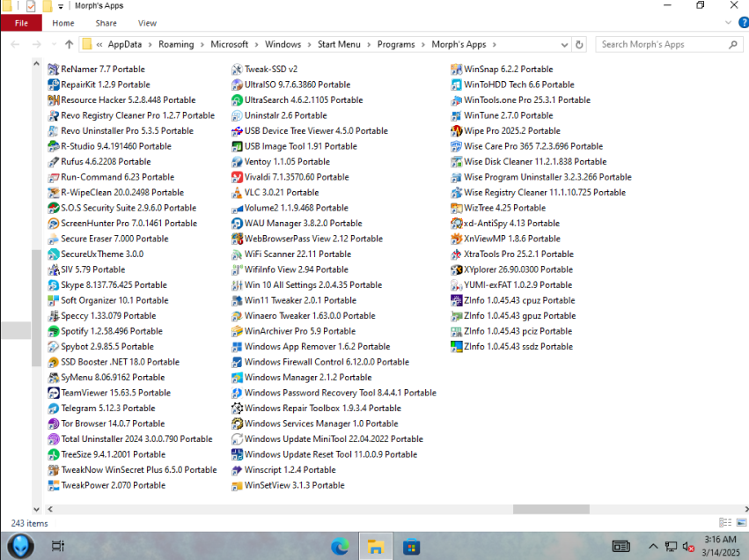The height and width of the screenshot is (560, 749).
Task: Expand the chevron after Morph's Apps breadcrumb
Action: 495,44
